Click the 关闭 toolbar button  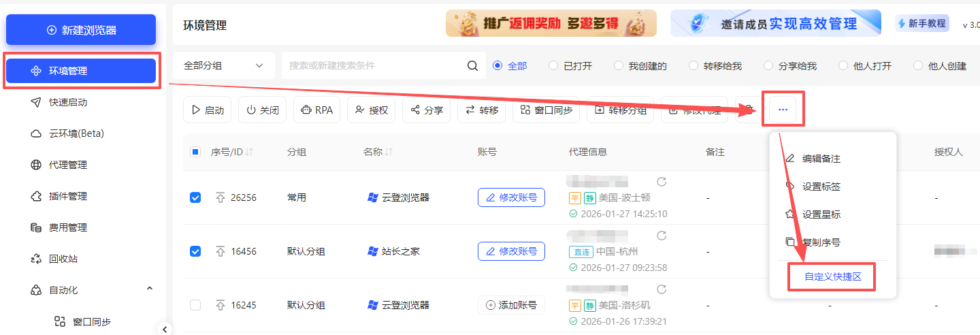click(262, 110)
